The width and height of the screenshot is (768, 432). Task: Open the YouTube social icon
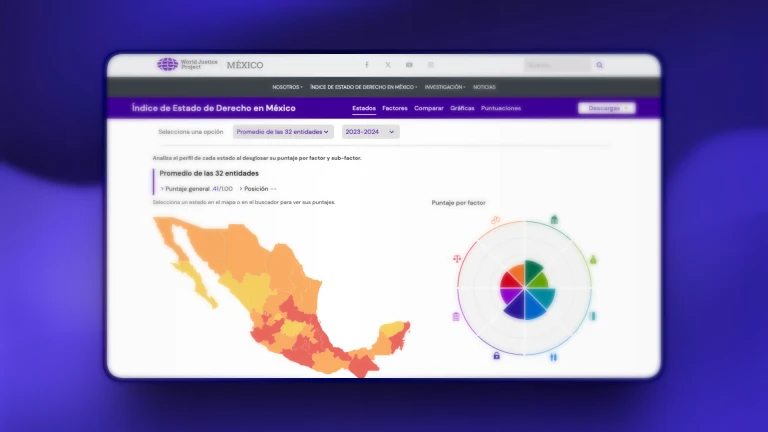click(409, 65)
